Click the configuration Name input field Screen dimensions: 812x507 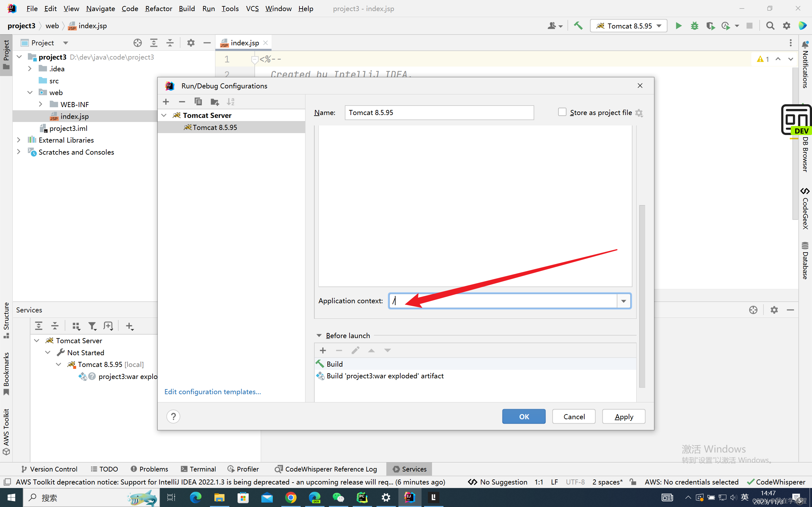click(x=439, y=113)
